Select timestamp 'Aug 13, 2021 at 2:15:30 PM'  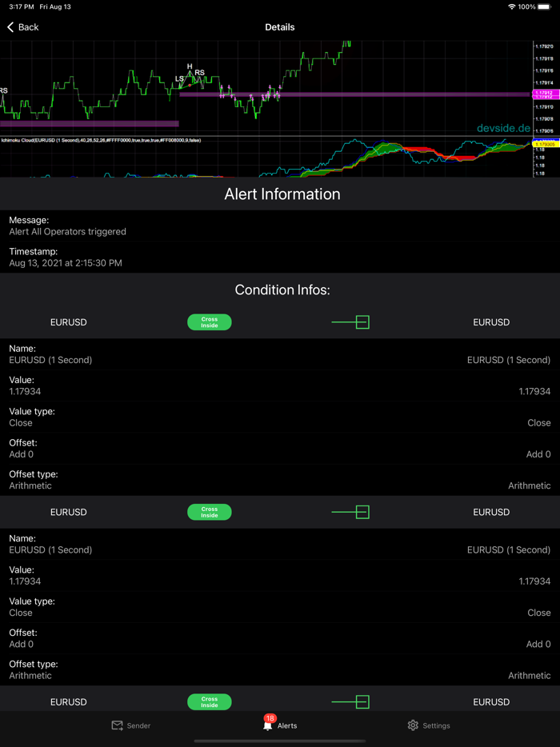pos(66,263)
